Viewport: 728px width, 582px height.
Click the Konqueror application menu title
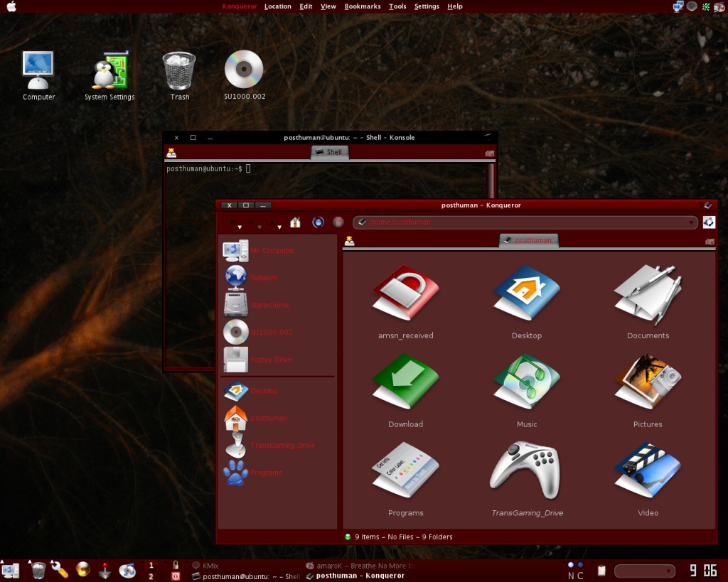tap(240, 6)
